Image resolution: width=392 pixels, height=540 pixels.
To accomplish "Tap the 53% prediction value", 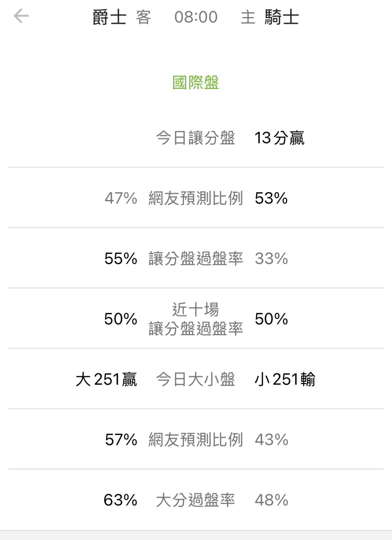I will (x=271, y=198).
